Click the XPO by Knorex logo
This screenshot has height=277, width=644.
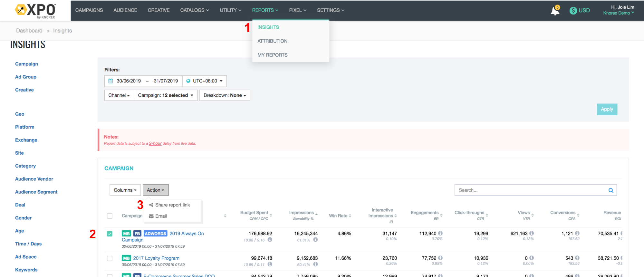point(35,11)
